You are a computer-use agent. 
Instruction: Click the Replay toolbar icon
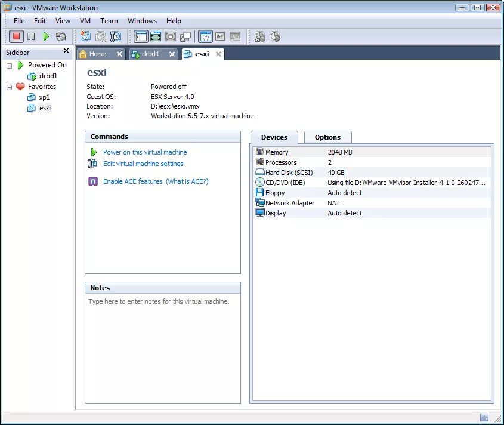pyautogui.click(x=275, y=36)
